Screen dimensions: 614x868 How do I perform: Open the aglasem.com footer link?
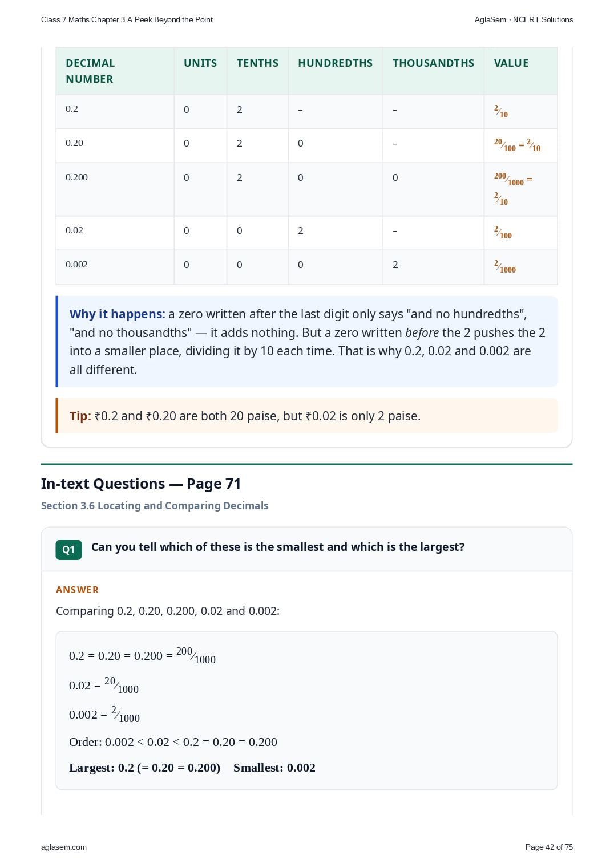[64, 847]
